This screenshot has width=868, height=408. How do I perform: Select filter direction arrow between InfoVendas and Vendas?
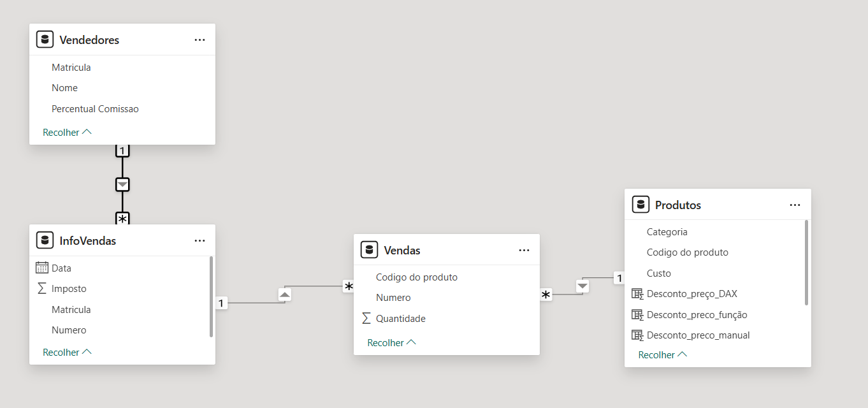[x=285, y=295]
